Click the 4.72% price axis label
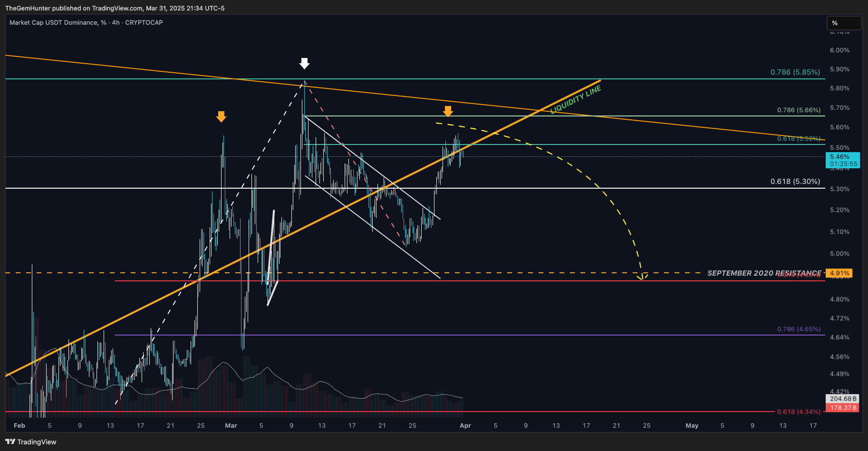This screenshot has height=451, width=868. (839, 318)
